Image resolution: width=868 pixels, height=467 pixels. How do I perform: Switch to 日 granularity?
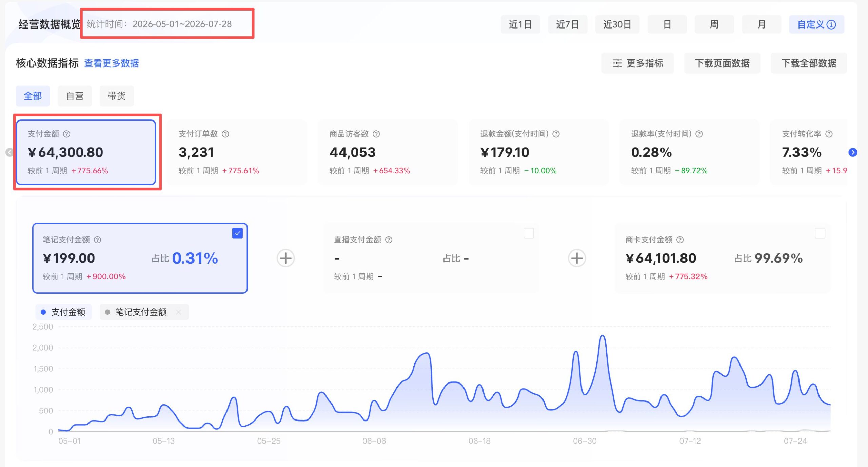coord(667,24)
